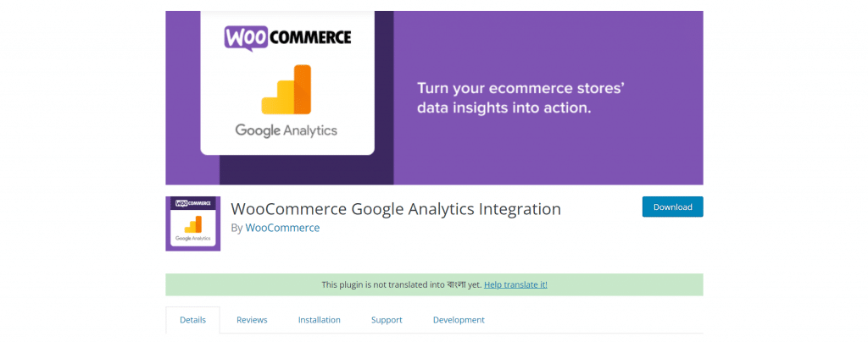This screenshot has width=868, height=342.
Task: Click the banner tagline about data insights
Action: 504,98
